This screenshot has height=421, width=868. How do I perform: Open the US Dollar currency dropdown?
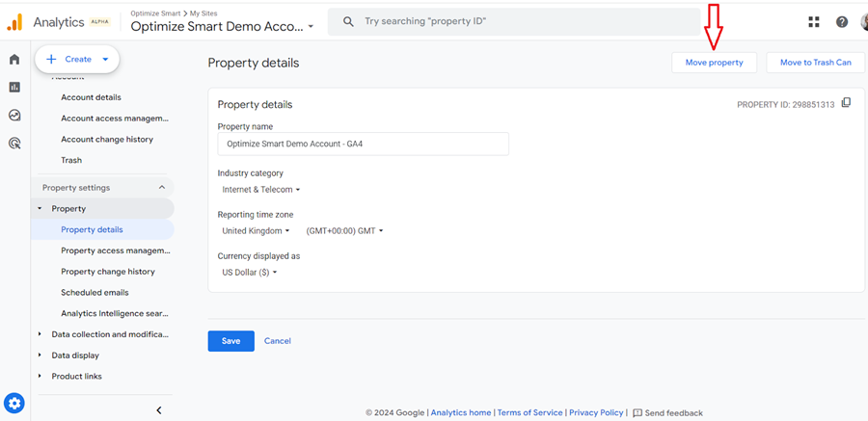249,273
